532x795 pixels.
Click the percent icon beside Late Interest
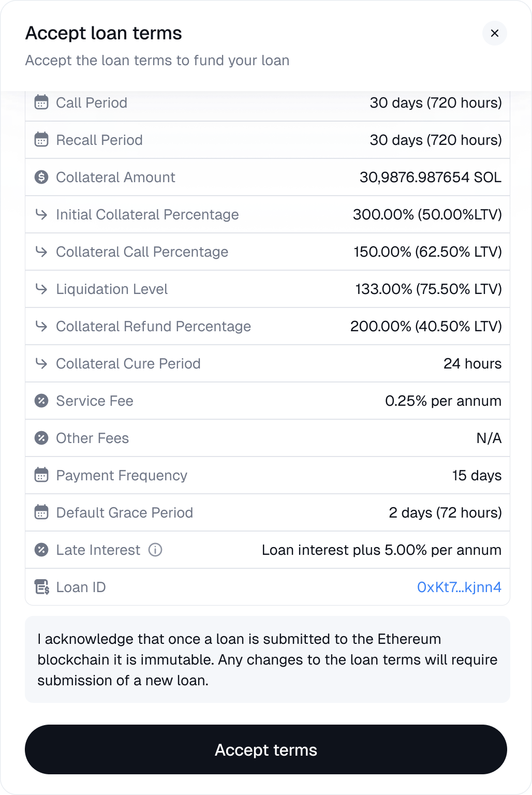[x=41, y=550]
